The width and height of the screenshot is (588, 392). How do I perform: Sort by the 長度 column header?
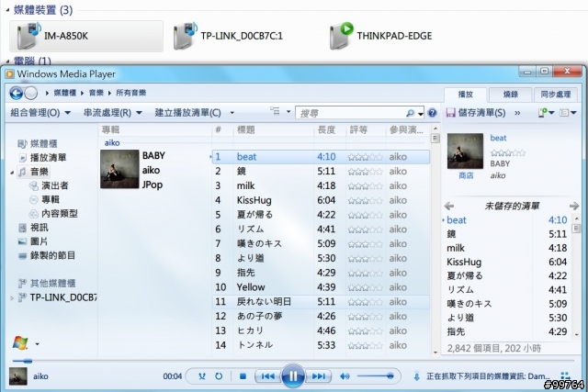(329, 129)
